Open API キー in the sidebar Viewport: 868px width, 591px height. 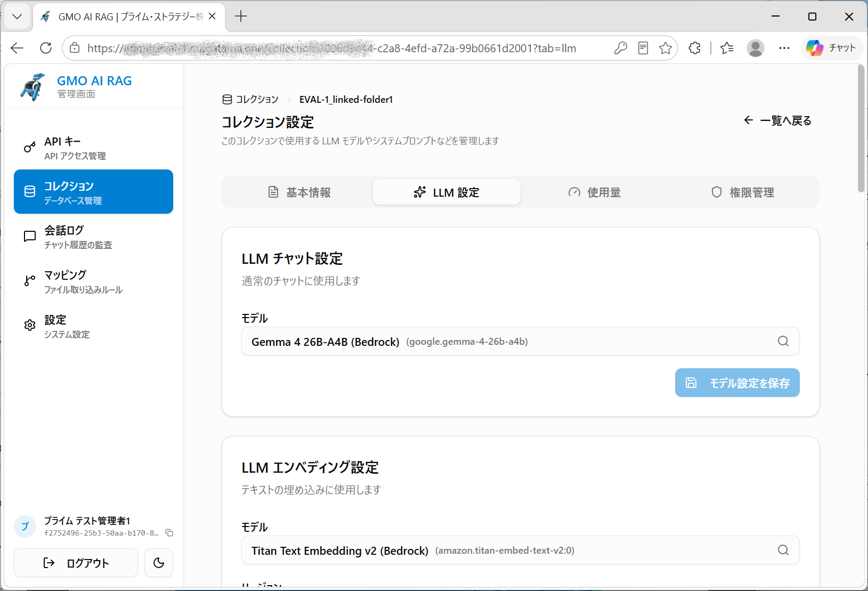tap(93, 148)
